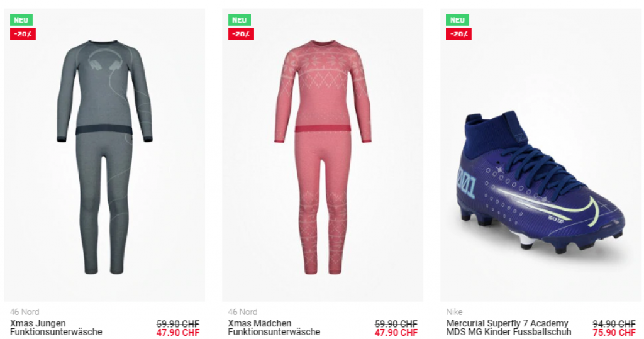Click 47.90 CHF price of Mädchen set

(x=396, y=333)
